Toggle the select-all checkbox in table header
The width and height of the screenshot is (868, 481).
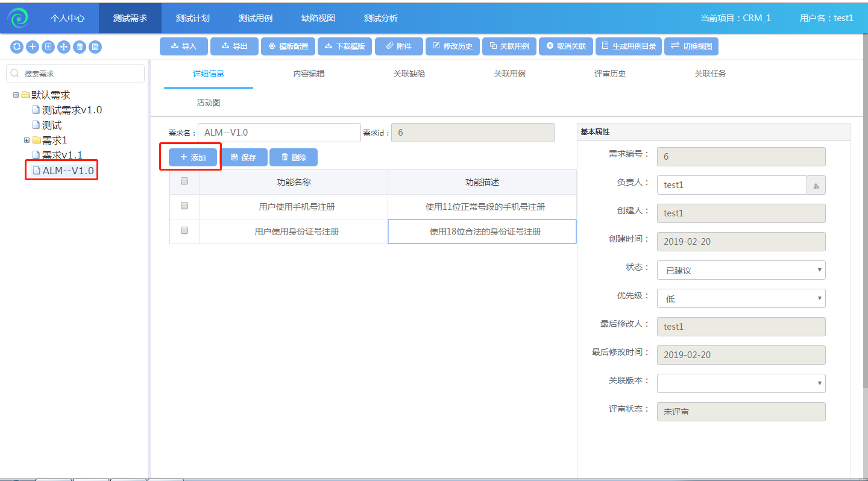click(x=184, y=181)
